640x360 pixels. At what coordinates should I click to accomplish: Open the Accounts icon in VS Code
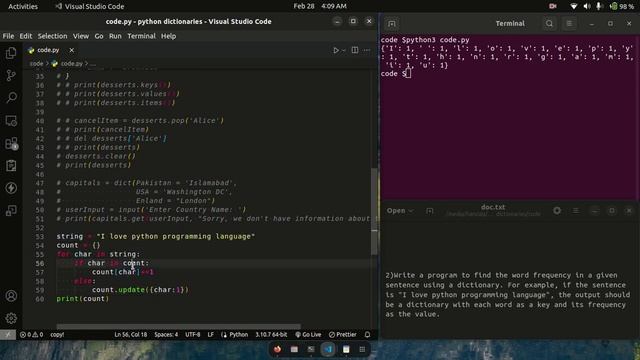click(11, 296)
